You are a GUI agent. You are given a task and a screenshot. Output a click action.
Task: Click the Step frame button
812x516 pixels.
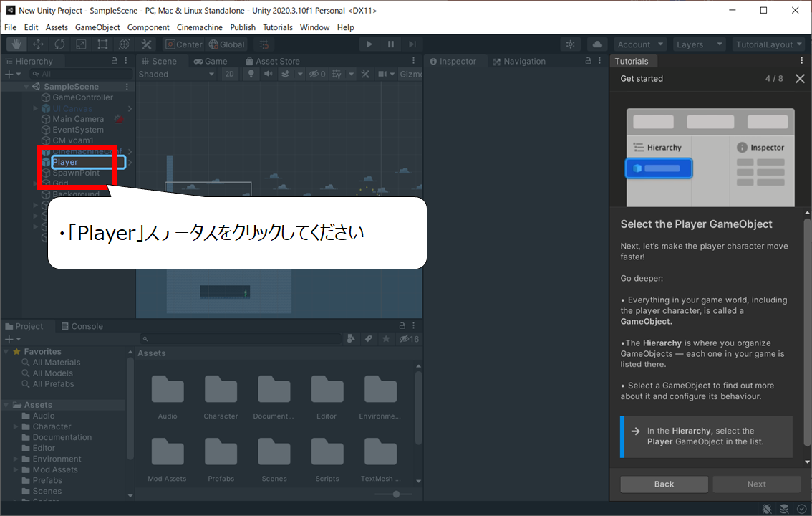coord(412,44)
